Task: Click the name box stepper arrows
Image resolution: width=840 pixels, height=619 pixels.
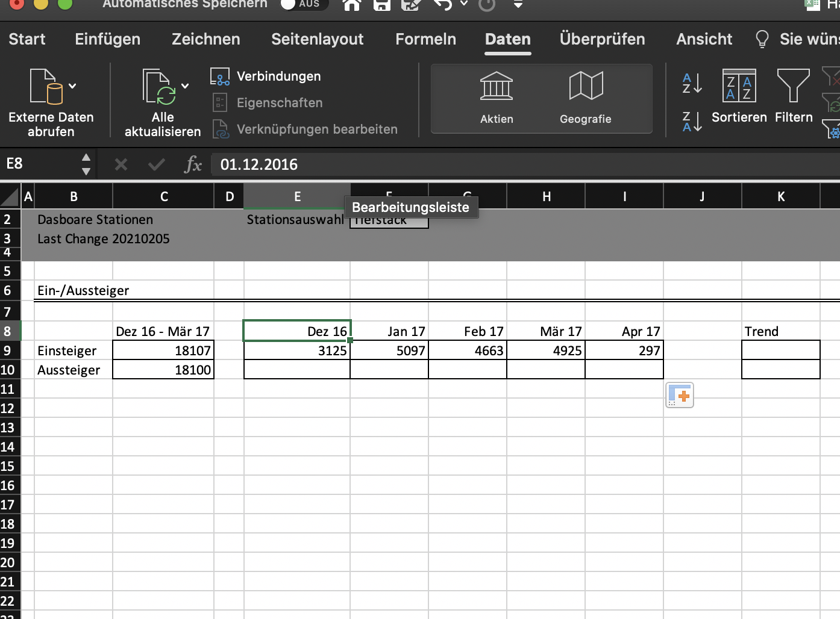Action: pyautogui.click(x=86, y=164)
